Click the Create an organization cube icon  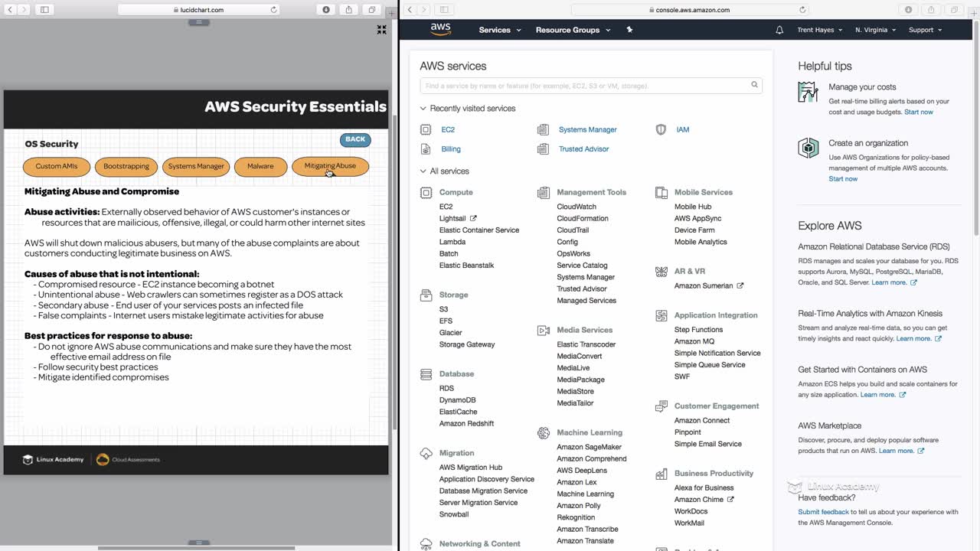tap(808, 148)
